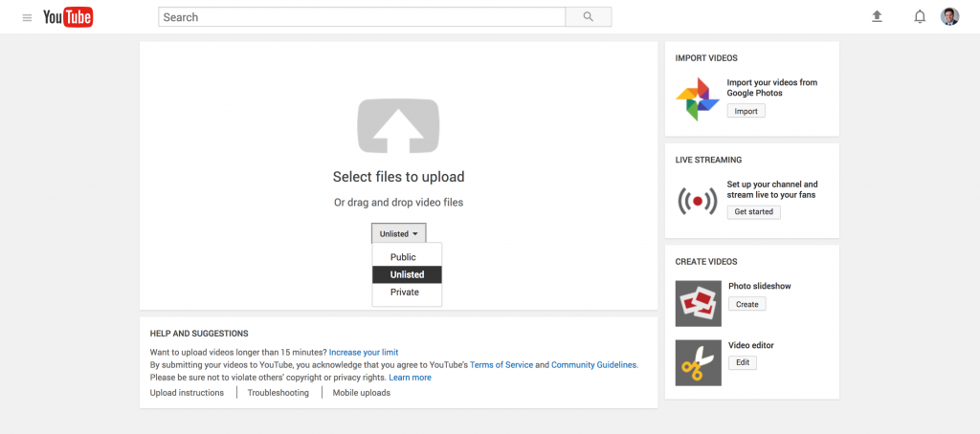Viewport: 980px width, 434px height.
Task: Click the large gray upload arrow icon
Action: pos(398,125)
